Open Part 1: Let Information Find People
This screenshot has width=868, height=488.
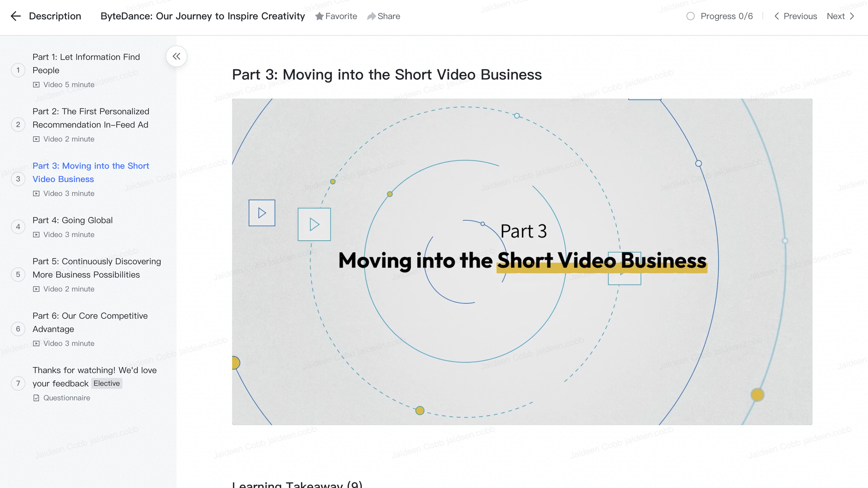point(86,64)
